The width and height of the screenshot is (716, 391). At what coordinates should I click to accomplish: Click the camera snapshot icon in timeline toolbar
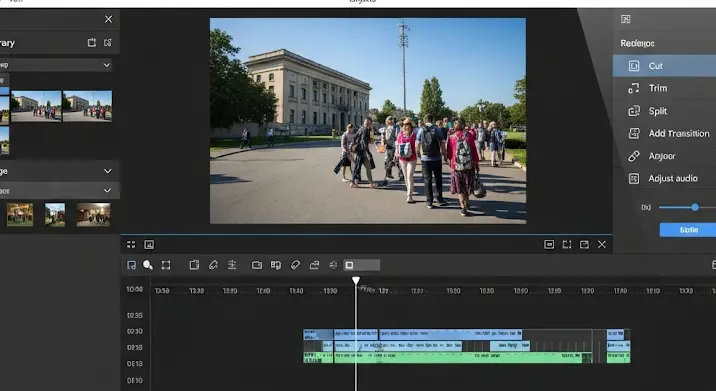(x=257, y=265)
